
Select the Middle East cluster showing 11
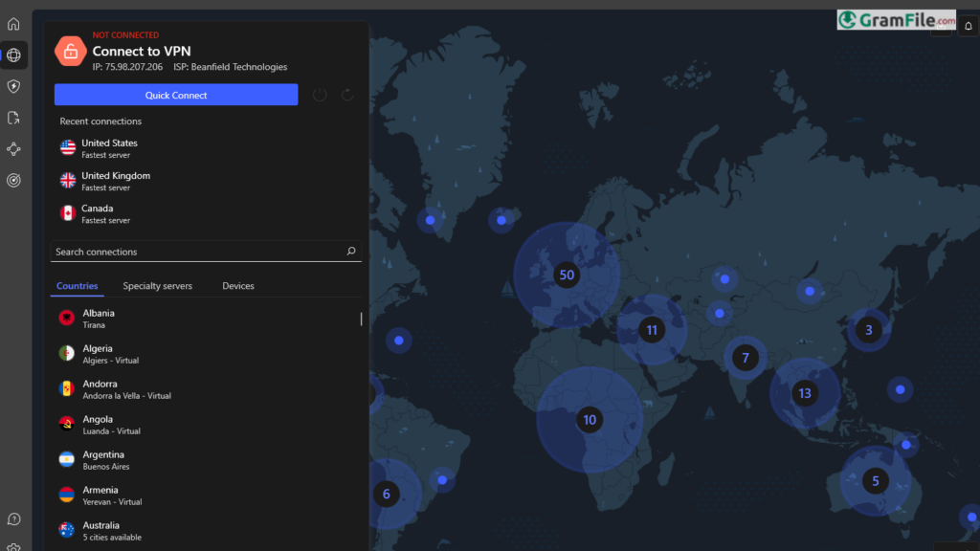click(651, 330)
